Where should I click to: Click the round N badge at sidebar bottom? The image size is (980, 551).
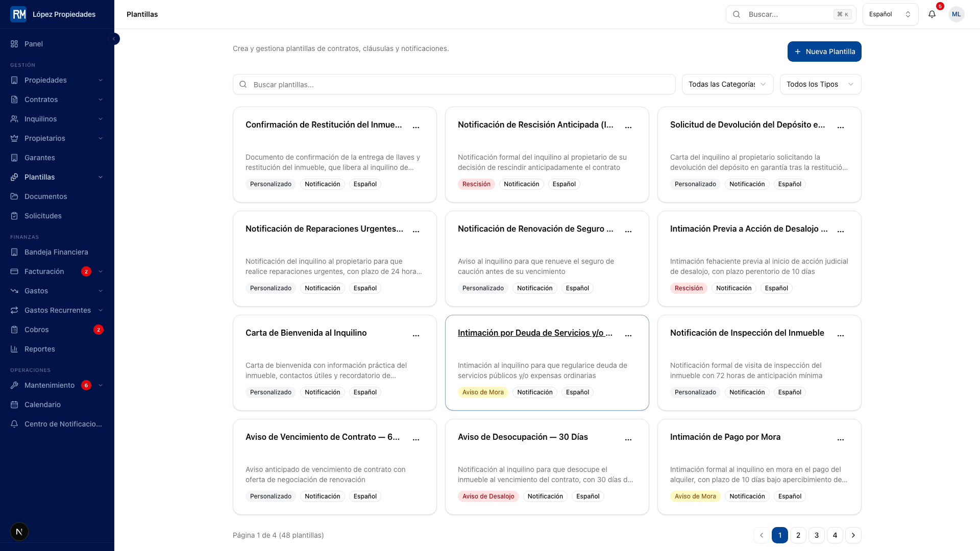(x=19, y=532)
